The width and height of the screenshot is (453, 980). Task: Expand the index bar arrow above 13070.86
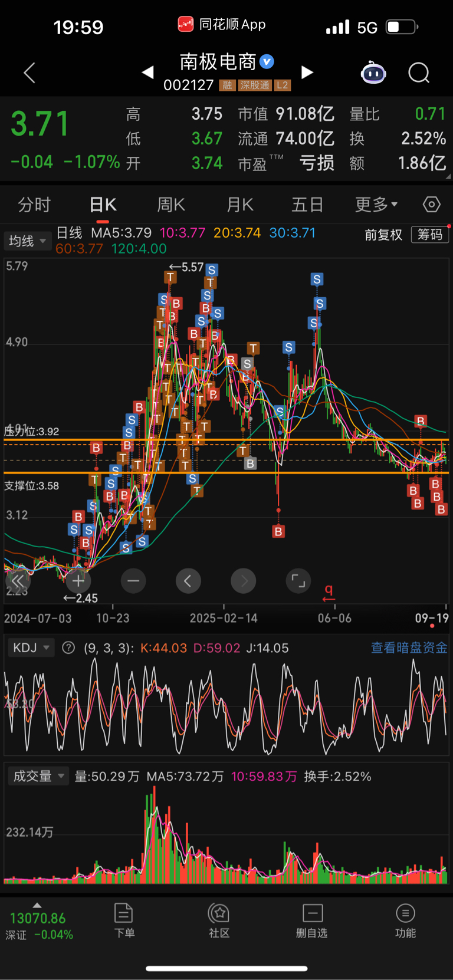click(37, 905)
